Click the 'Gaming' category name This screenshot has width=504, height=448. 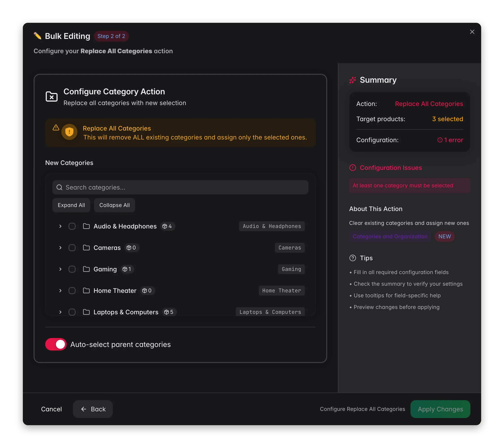pyautogui.click(x=105, y=269)
